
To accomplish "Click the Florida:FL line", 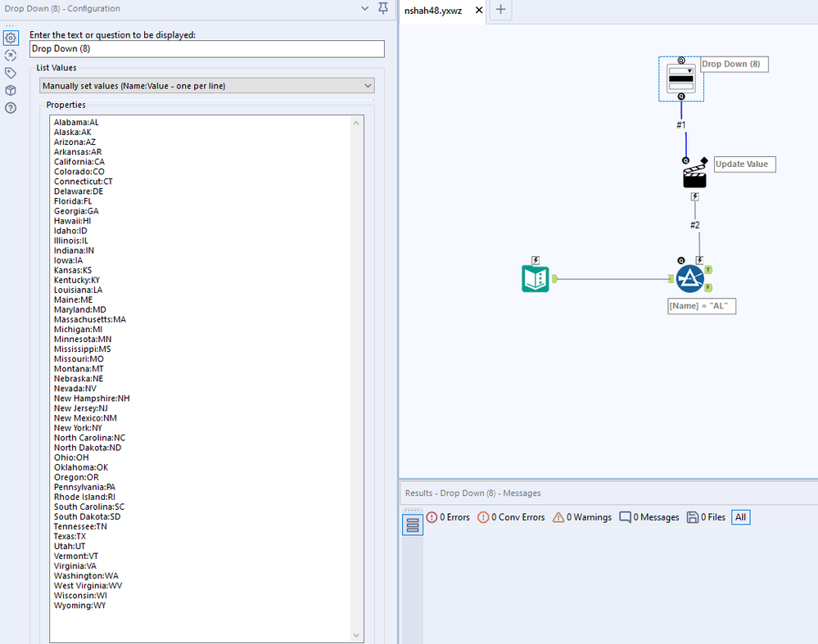I will tap(73, 201).
